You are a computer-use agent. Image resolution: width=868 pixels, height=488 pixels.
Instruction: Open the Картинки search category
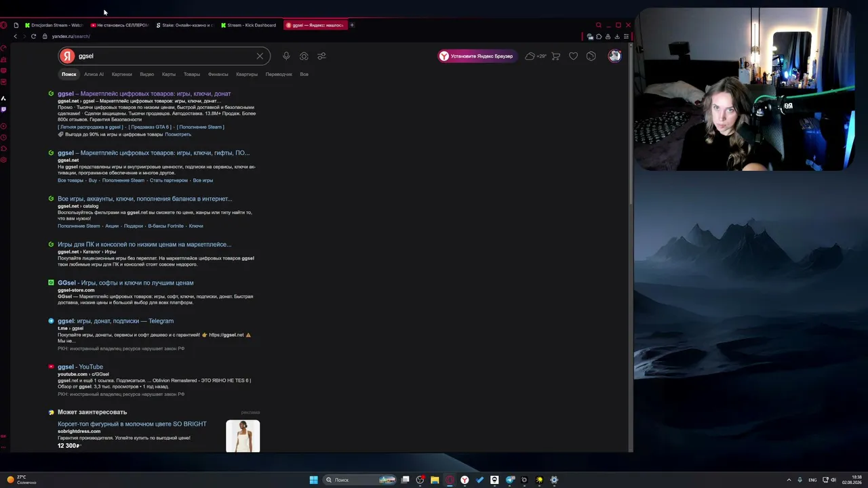(122, 75)
